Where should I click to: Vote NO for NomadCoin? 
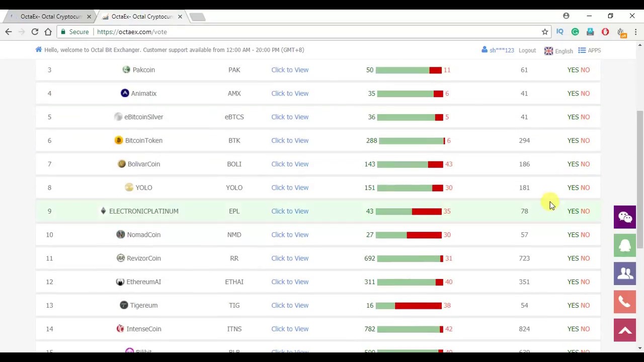585,234
